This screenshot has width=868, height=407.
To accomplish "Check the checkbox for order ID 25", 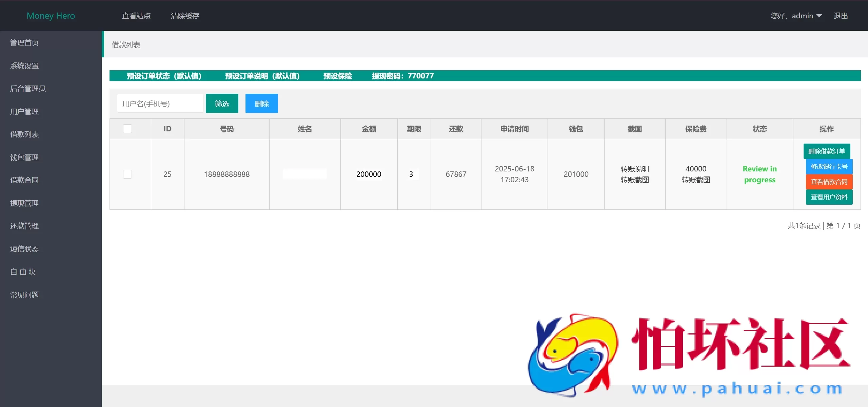I will coord(127,174).
